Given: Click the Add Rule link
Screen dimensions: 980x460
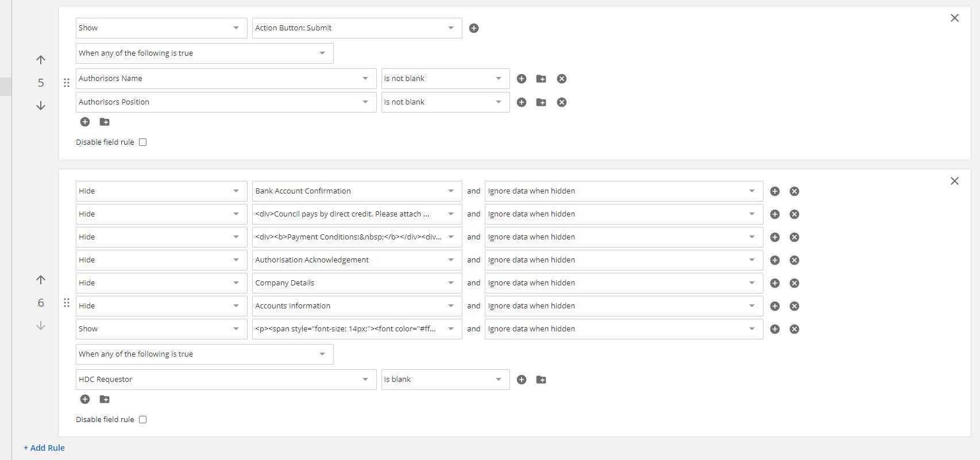Looking at the screenshot, I should point(44,448).
